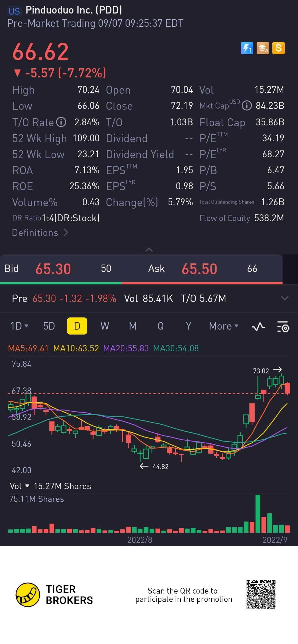Tap the yellow dollar sign icon
This screenshot has height=644, width=298.
(x=278, y=48)
